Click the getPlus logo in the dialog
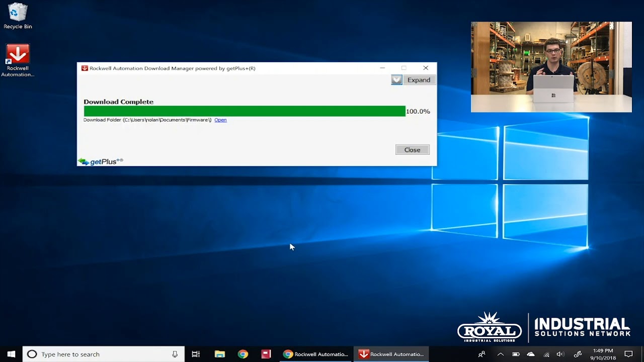The width and height of the screenshot is (644, 362). click(101, 161)
